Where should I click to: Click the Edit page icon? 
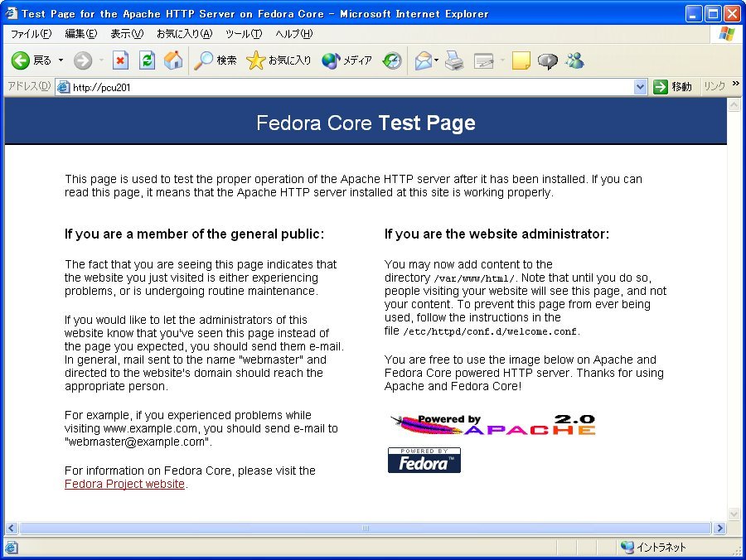tap(484, 60)
